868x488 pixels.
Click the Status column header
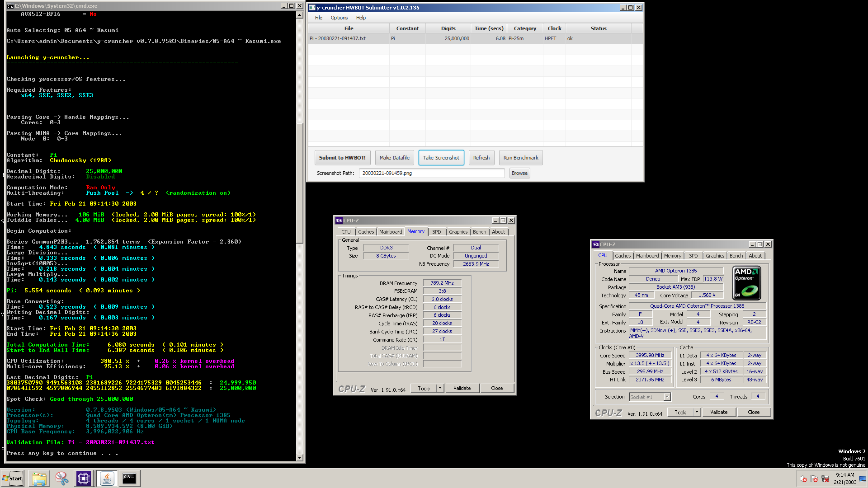[599, 28]
